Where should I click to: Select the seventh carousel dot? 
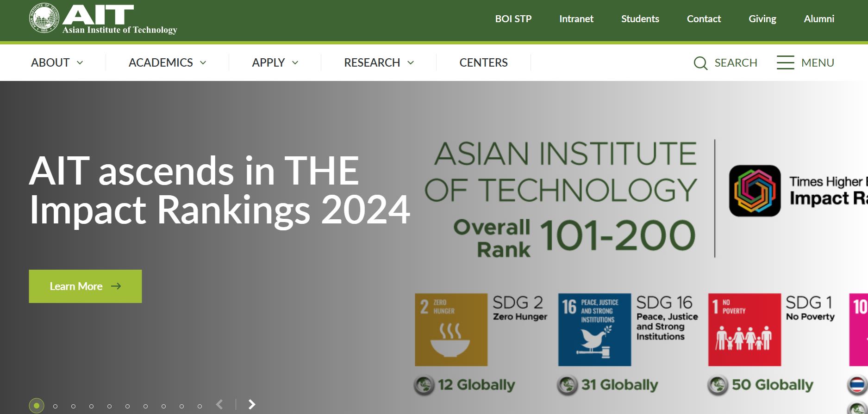(x=145, y=406)
